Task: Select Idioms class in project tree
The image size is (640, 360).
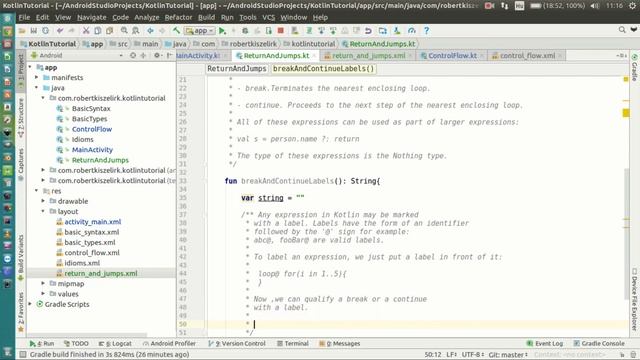Action: coord(82,139)
